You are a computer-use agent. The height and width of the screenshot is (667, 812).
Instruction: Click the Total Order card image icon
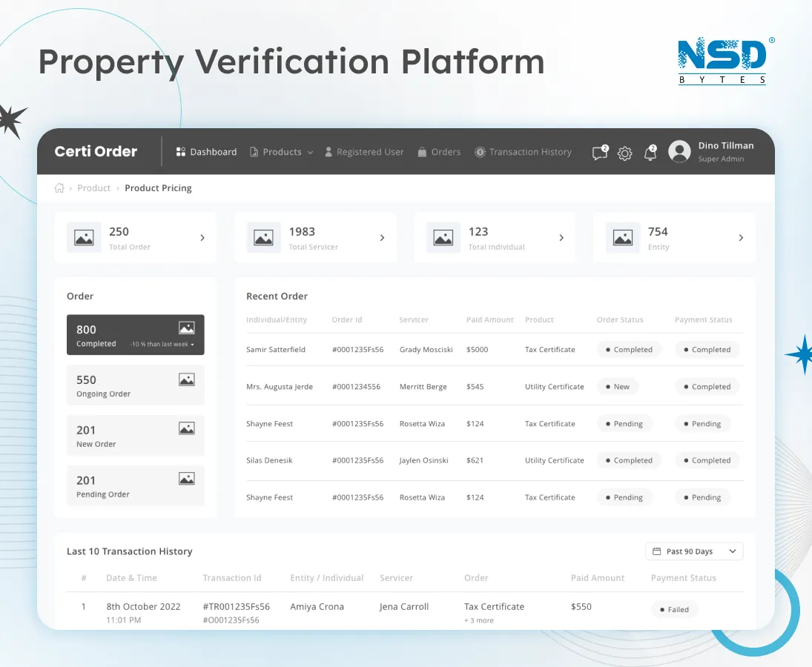coord(84,237)
